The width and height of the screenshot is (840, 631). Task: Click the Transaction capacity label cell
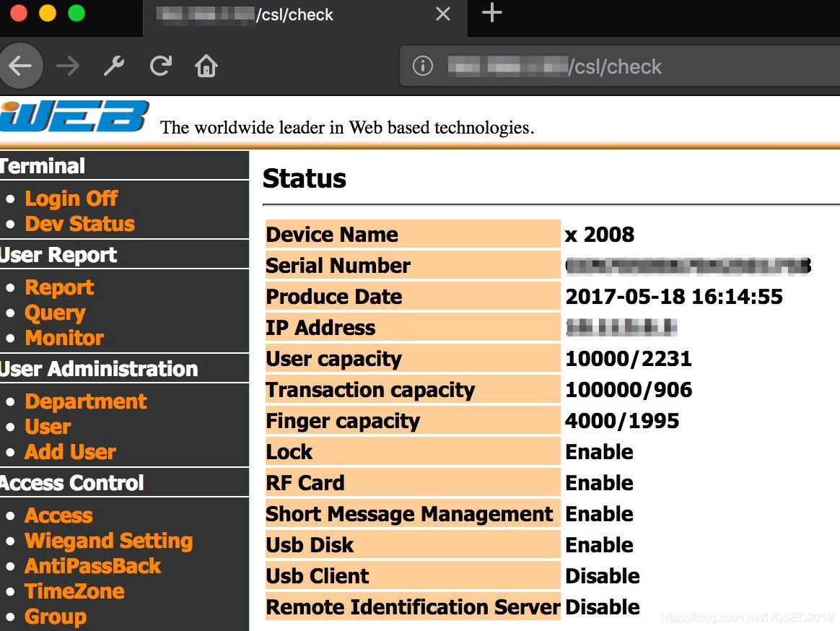(413, 390)
